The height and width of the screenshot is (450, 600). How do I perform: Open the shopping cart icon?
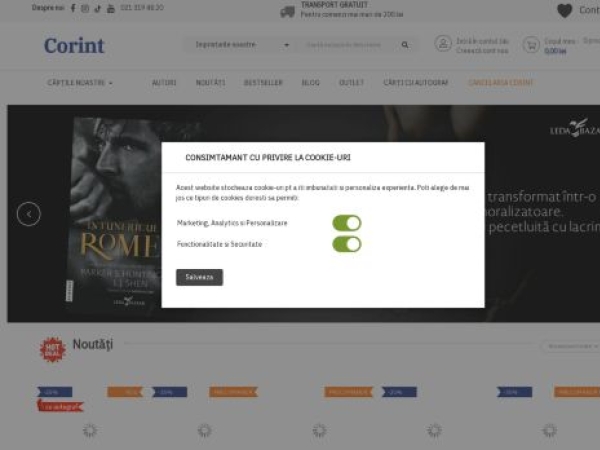pyautogui.click(x=531, y=45)
